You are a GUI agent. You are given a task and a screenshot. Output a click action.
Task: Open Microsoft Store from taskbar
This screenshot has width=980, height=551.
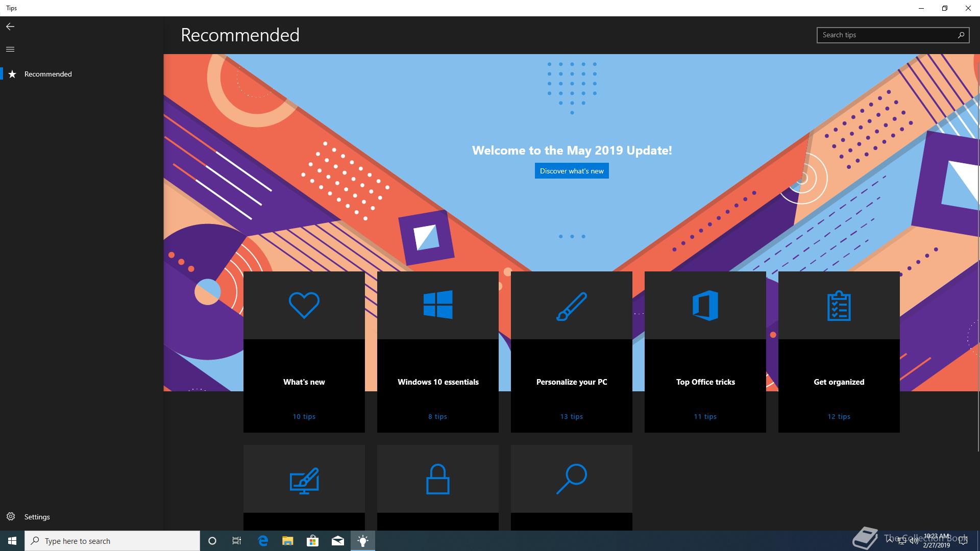312,541
